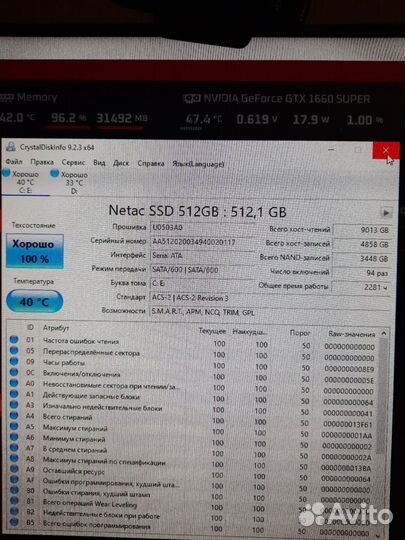Click the status circle of attribute A7
This screenshot has width=405, height=540.
14,447
